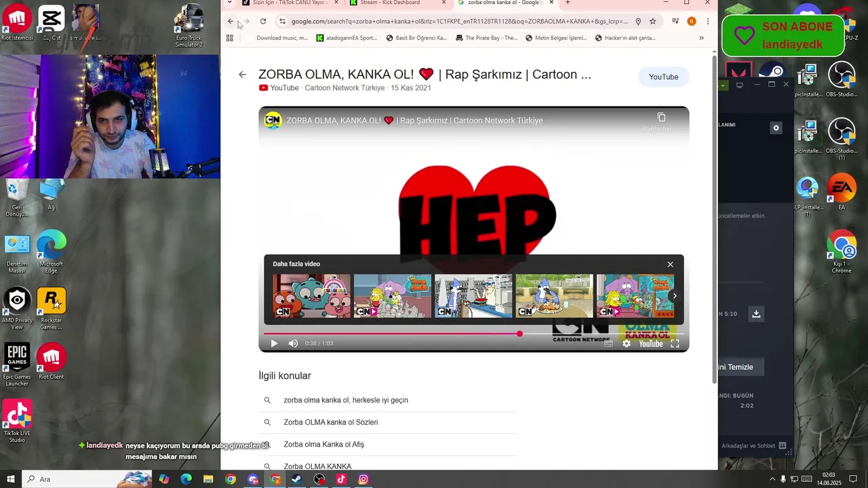This screenshot has height=488, width=868.
Task: Open the Metin Belgesi İşleml... bookmark
Action: click(x=555, y=38)
